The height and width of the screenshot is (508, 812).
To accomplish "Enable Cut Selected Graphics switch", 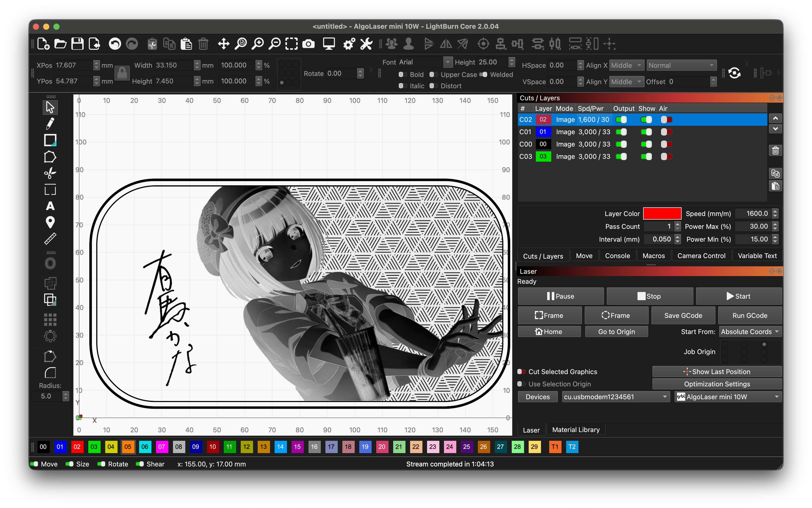I will [521, 372].
